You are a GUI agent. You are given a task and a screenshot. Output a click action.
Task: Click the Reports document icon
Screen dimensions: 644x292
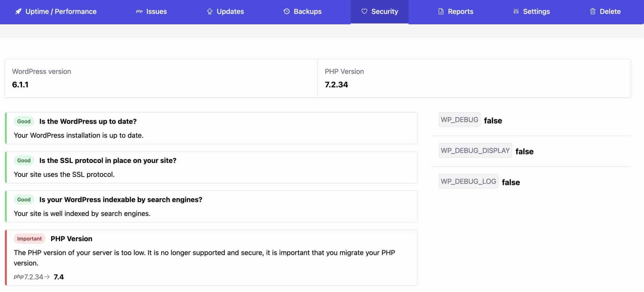click(x=441, y=11)
